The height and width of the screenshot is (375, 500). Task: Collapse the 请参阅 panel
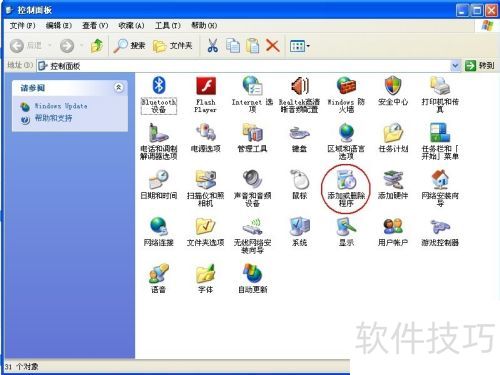[x=119, y=87]
